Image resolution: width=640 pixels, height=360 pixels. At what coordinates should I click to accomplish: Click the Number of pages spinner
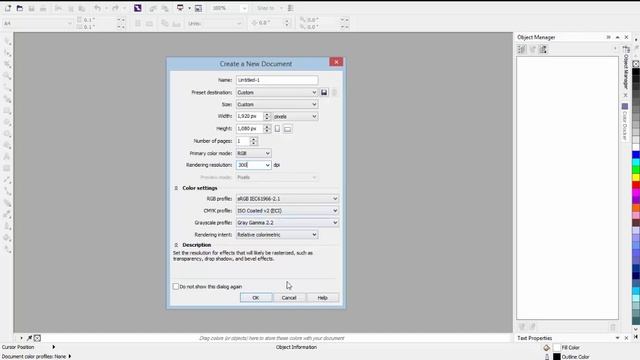[x=253, y=141]
